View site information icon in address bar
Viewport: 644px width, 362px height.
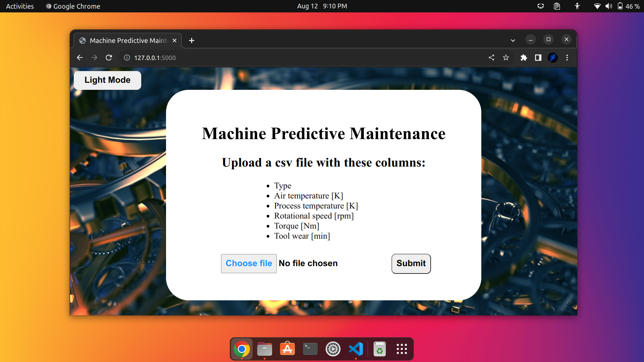[127, 58]
